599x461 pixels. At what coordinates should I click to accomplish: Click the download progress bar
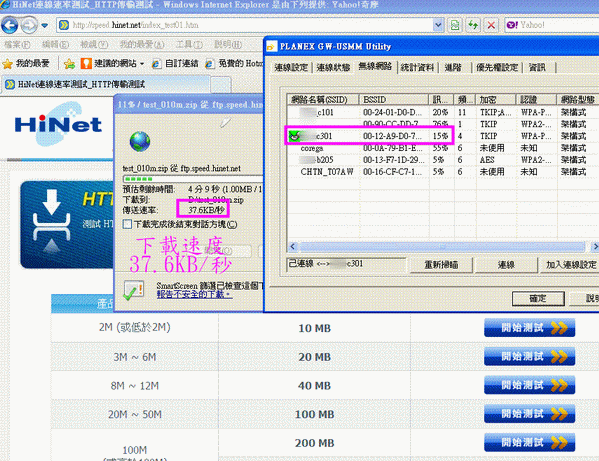click(x=193, y=178)
